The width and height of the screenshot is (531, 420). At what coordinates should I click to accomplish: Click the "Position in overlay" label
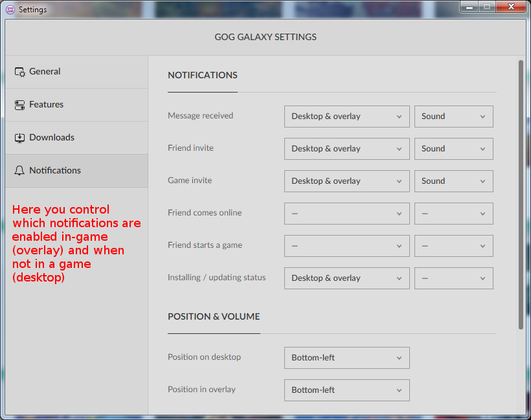click(x=202, y=390)
